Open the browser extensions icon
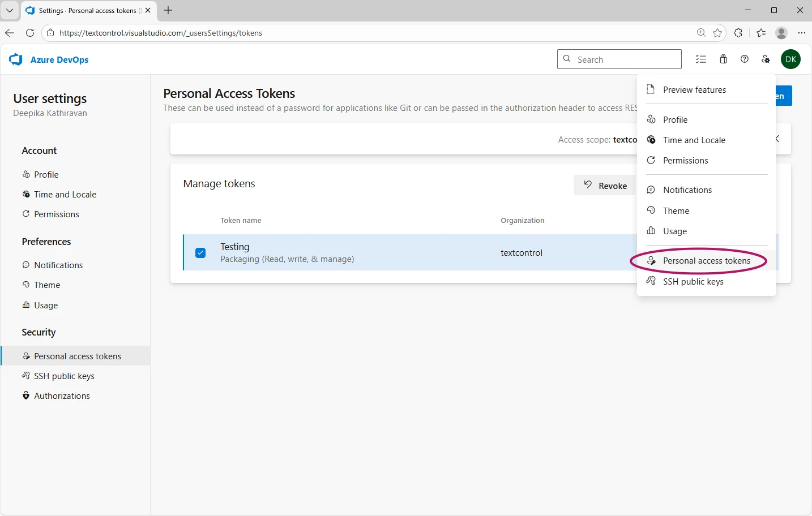Viewport: 812px width, 516px height. 738,33
